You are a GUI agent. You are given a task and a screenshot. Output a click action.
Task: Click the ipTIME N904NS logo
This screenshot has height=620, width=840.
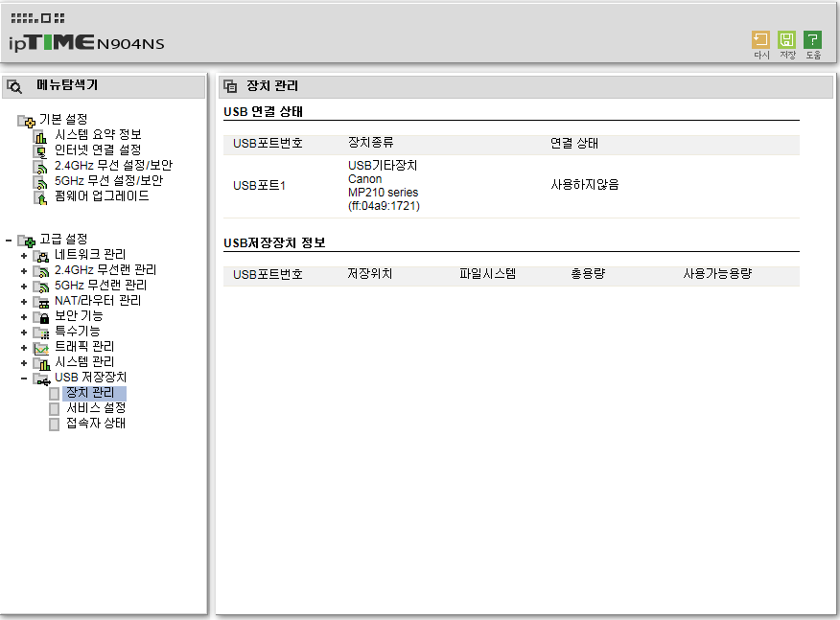tap(86, 42)
